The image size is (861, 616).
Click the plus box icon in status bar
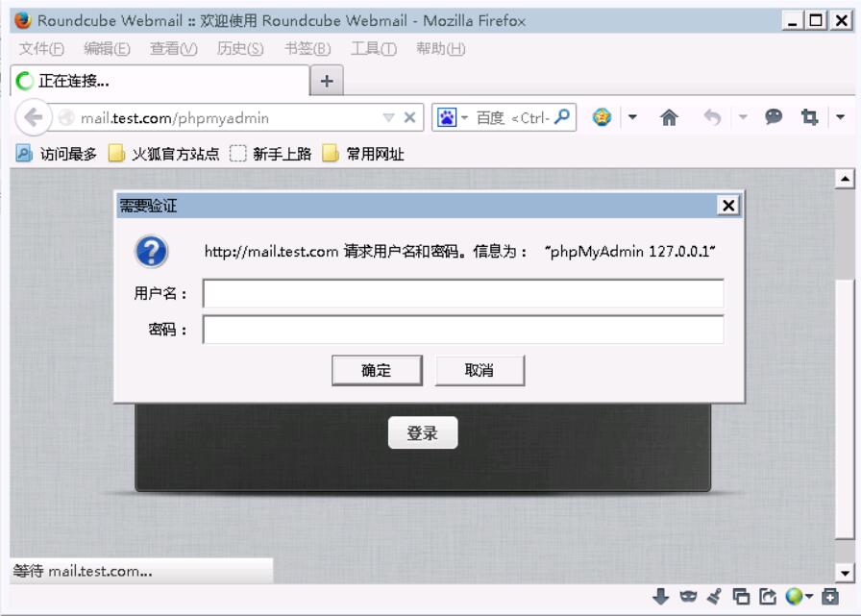830,596
